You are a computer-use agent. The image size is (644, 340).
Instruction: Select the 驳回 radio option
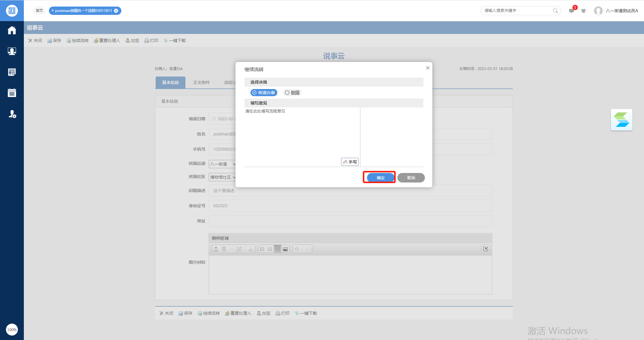point(292,93)
